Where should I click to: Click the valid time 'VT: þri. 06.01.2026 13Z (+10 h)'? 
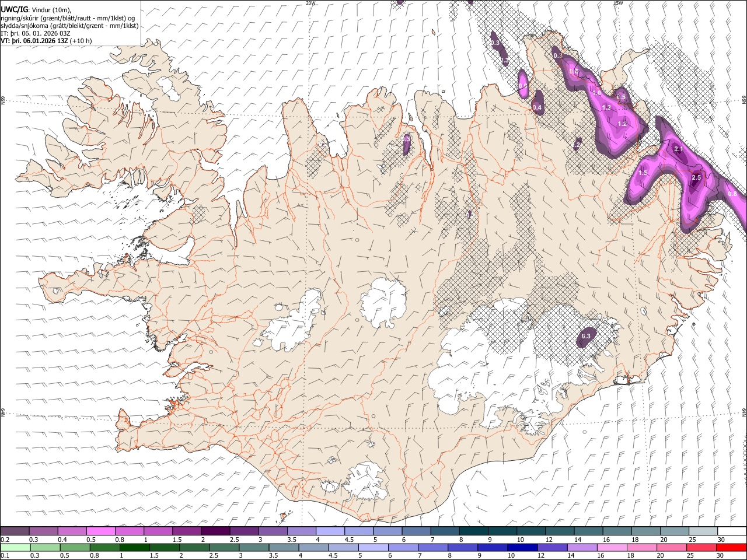tap(46, 41)
